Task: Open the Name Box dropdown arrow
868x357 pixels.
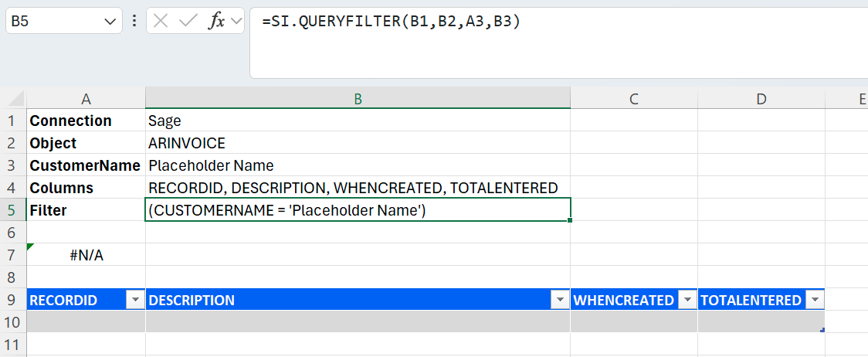Action: coord(108,22)
